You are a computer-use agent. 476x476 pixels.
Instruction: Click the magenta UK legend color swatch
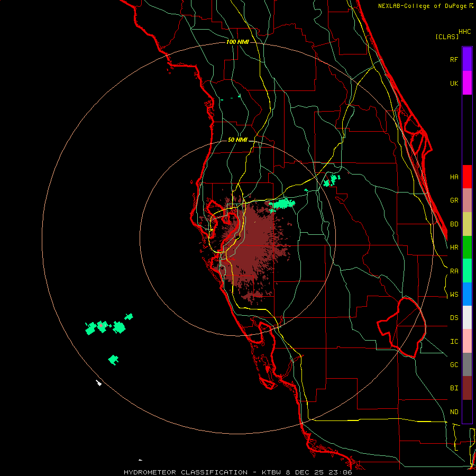[x=467, y=83]
